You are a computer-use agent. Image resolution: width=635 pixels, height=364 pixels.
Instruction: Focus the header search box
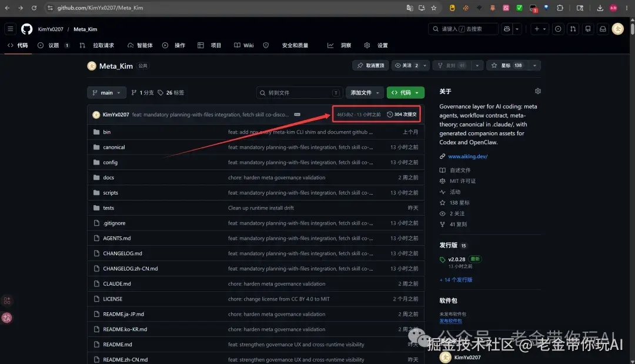pos(463,29)
